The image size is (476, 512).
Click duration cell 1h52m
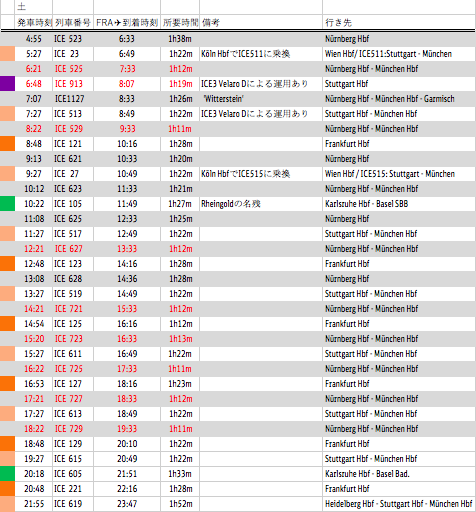180,504
